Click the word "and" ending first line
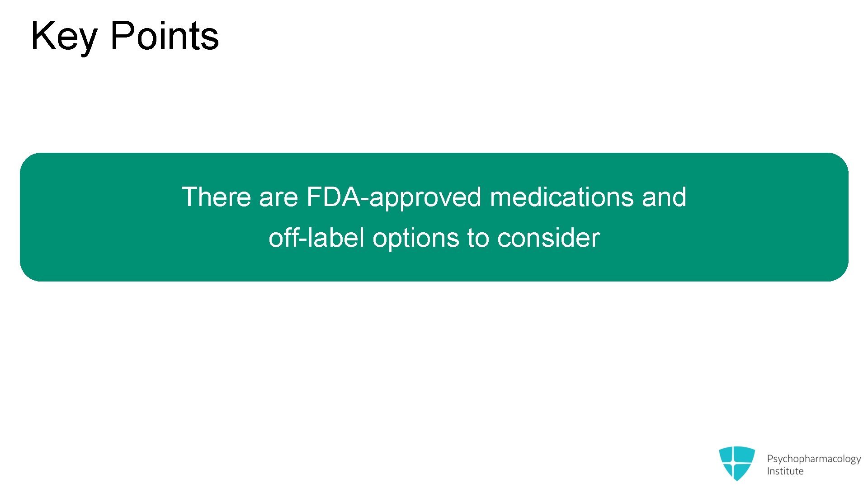Image resolution: width=868 pixels, height=488 pixels. click(664, 197)
